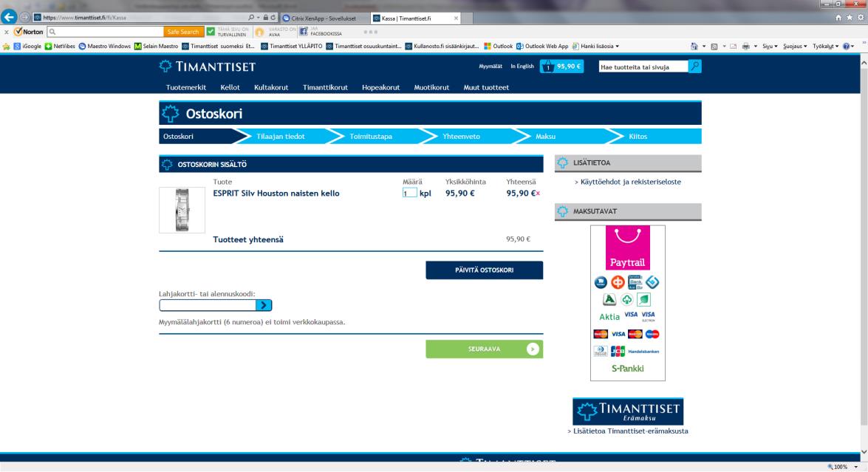Open the Timanttikorut menu
868x472 pixels.
pyautogui.click(x=325, y=87)
